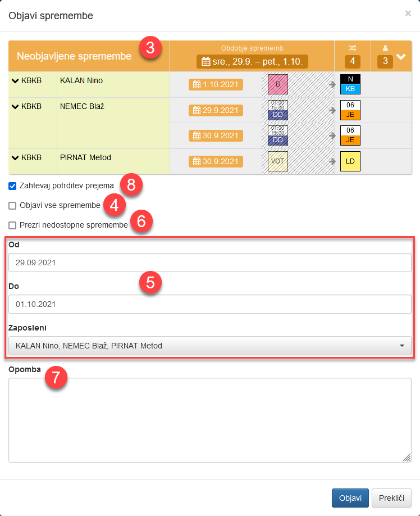Select the VOT shift tile
The width and height of the screenshot is (420, 516).
click(277, 161)
